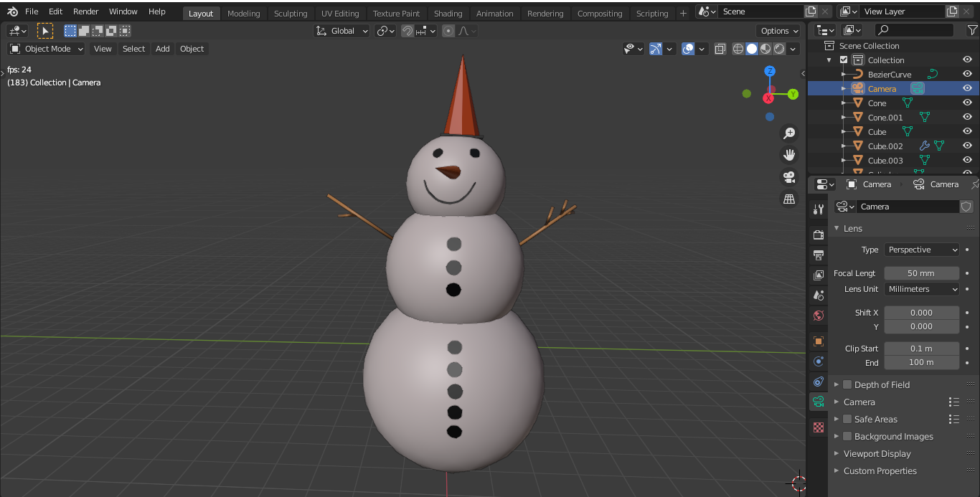Open Lens Unit Millimeters dropdown

point(922,289)
